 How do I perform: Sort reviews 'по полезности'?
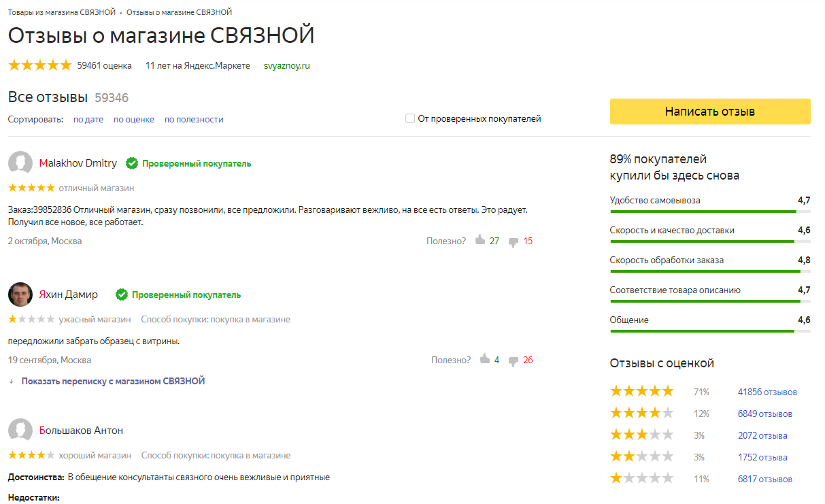tap(194, 119)
